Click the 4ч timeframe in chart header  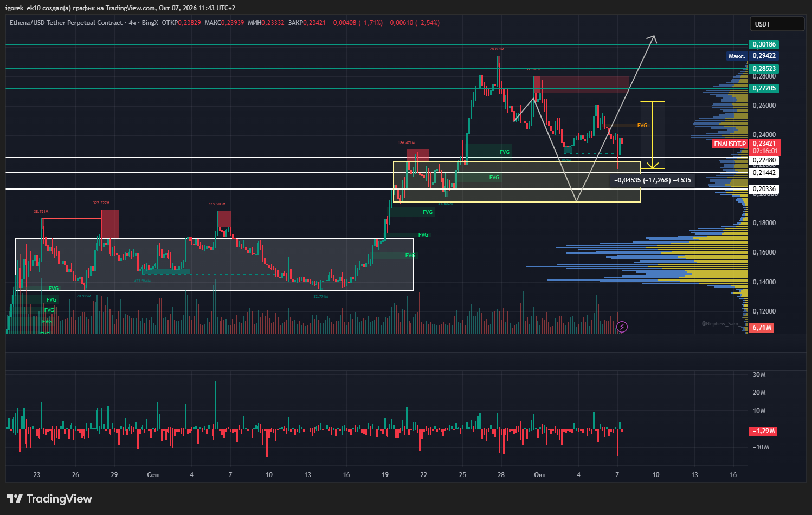click(132, 23)
